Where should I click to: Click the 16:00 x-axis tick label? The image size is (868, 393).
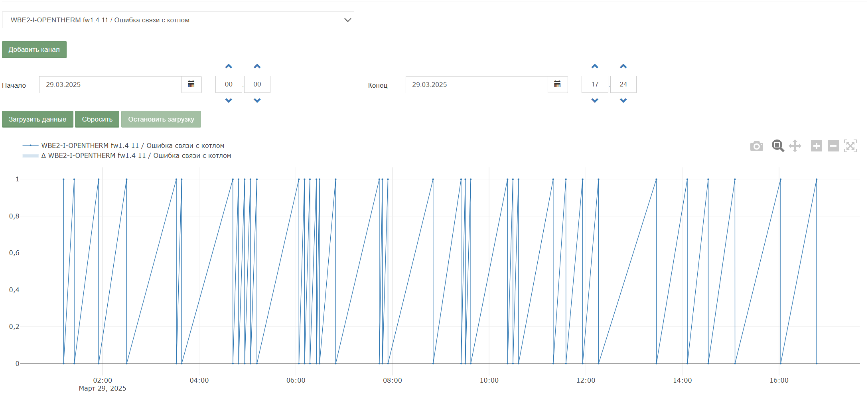(x=779, y=380)
